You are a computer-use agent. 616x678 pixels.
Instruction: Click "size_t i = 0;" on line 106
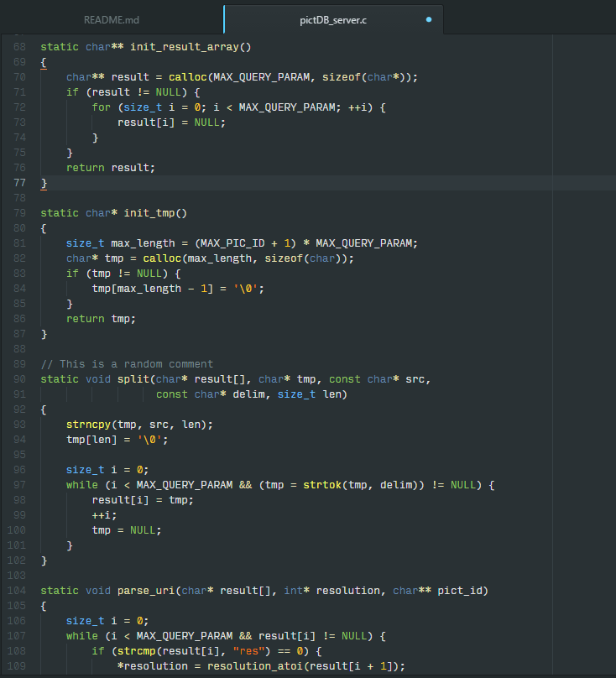[x=107, y=621]
